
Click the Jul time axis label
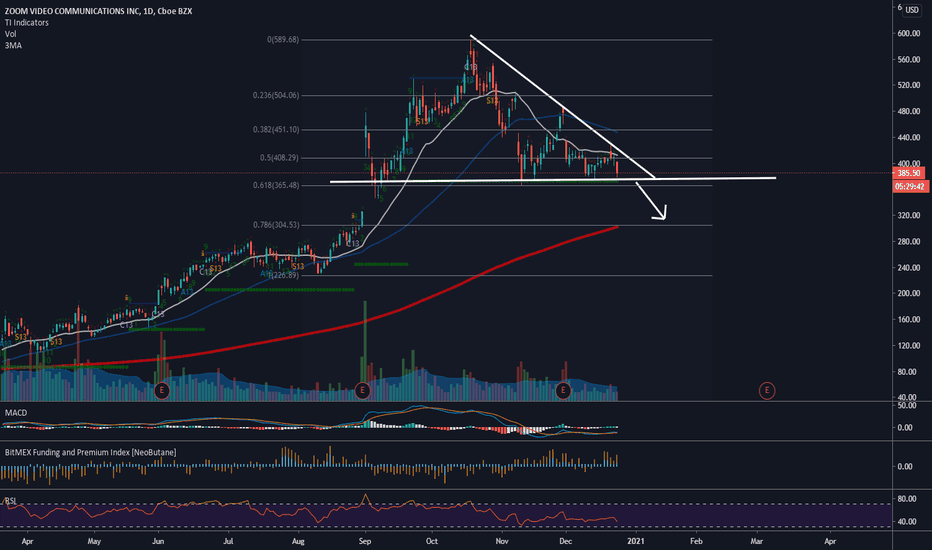(228, 541)
